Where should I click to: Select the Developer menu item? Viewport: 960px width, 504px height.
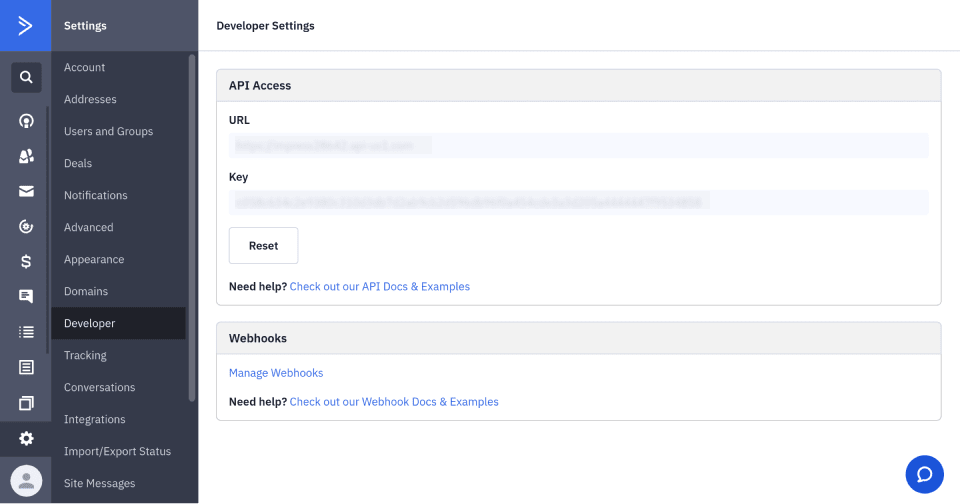click(x=118, y=323)
